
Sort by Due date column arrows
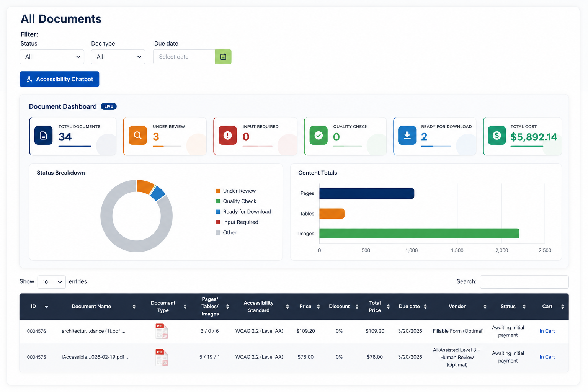point(425,307)
